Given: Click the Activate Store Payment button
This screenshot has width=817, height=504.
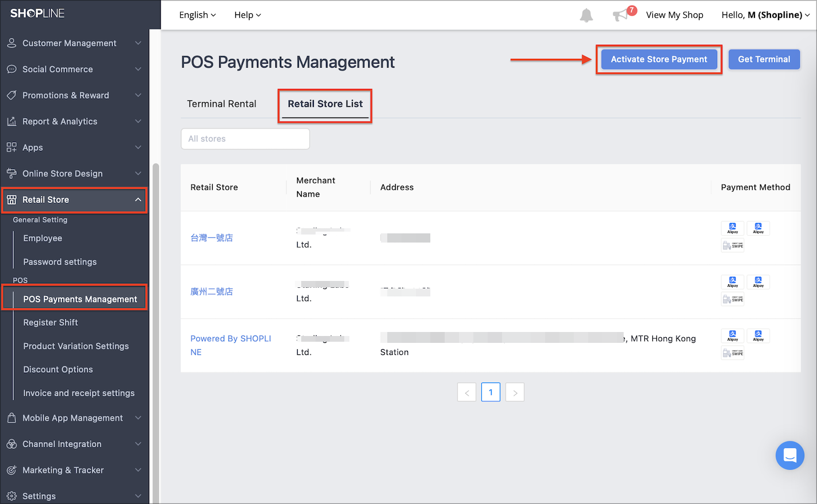Looking at the screenshot, I should click(x=659, y=59).
